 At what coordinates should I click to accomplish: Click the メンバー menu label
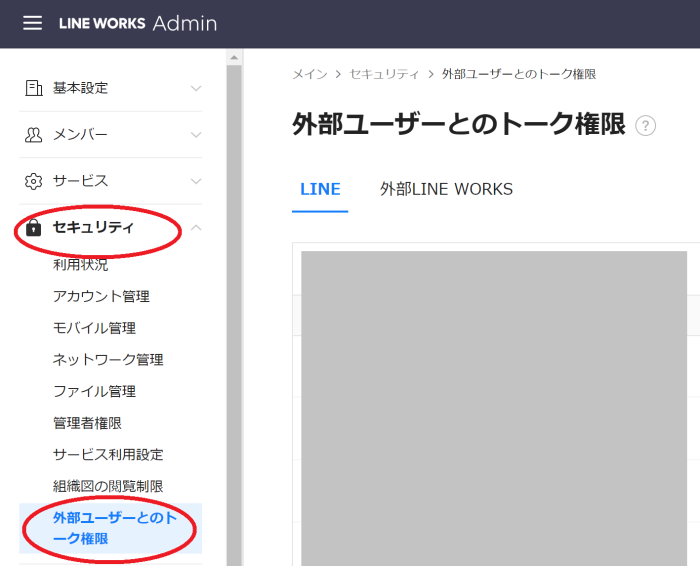81,134
